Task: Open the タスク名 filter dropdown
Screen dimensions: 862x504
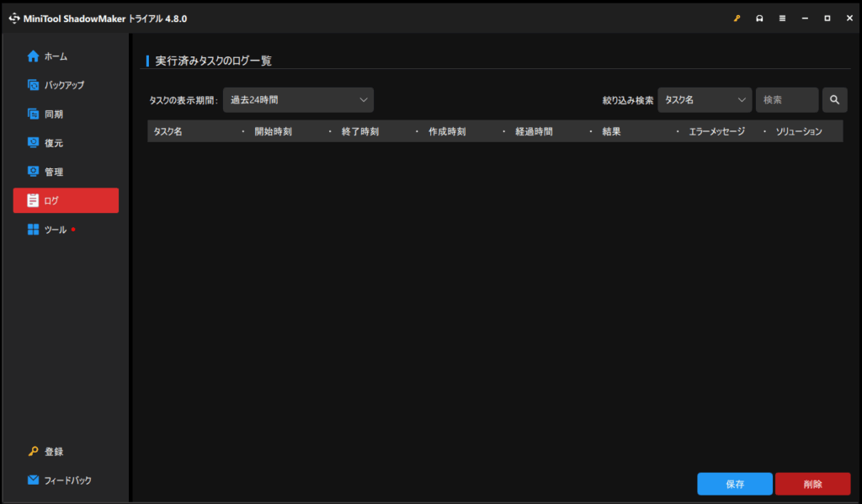Action: (704, 100)
